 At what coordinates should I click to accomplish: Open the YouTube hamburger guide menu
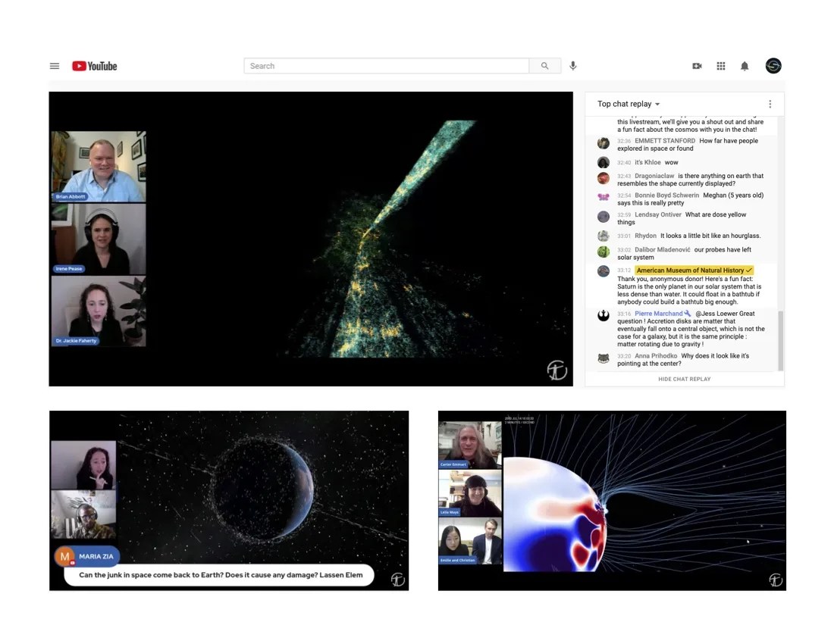click(55, 66)
